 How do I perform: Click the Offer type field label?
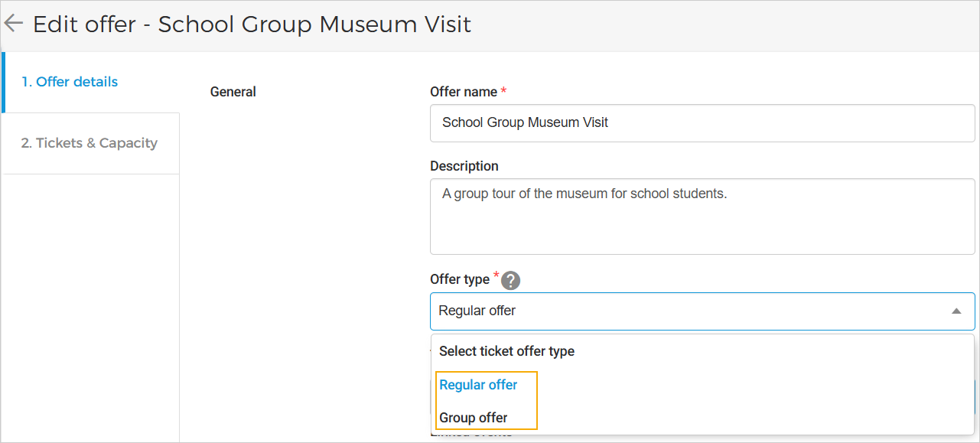point(459,279)
